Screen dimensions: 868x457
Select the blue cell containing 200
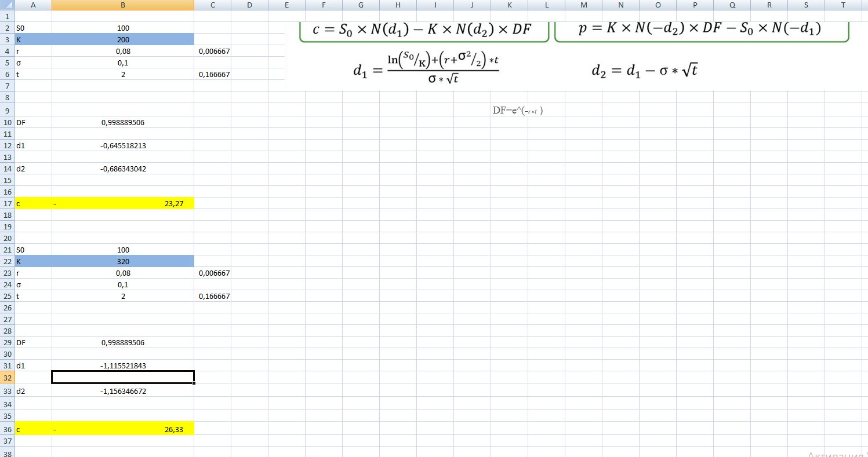click(123, 40)
